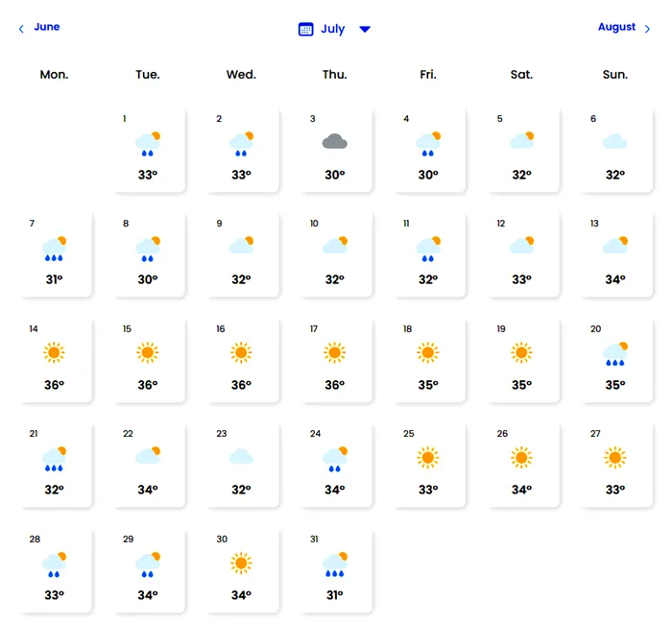Viewport: 672px width, 624px height.
Task: Click the cloud icon on July 6
Action: 615,142
